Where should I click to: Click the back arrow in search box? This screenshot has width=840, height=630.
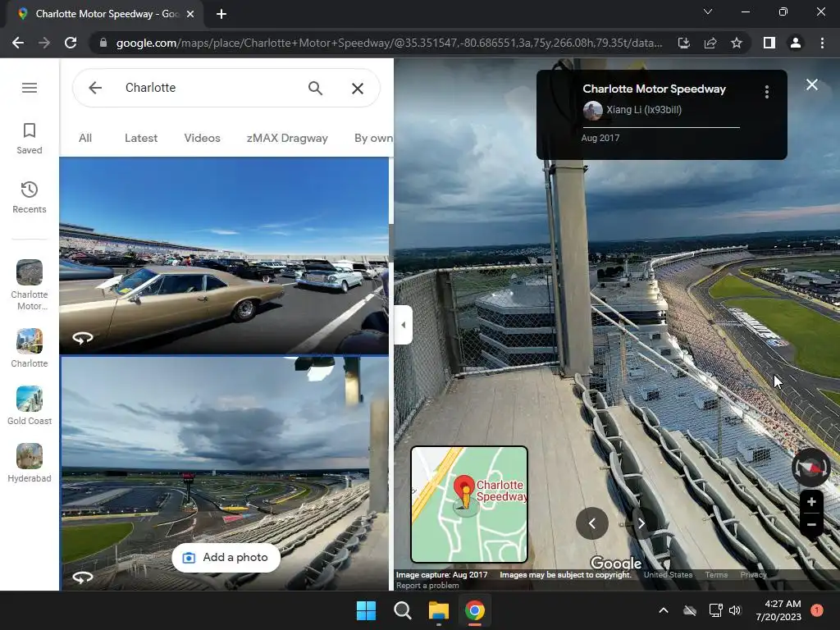tap(95, 87)
